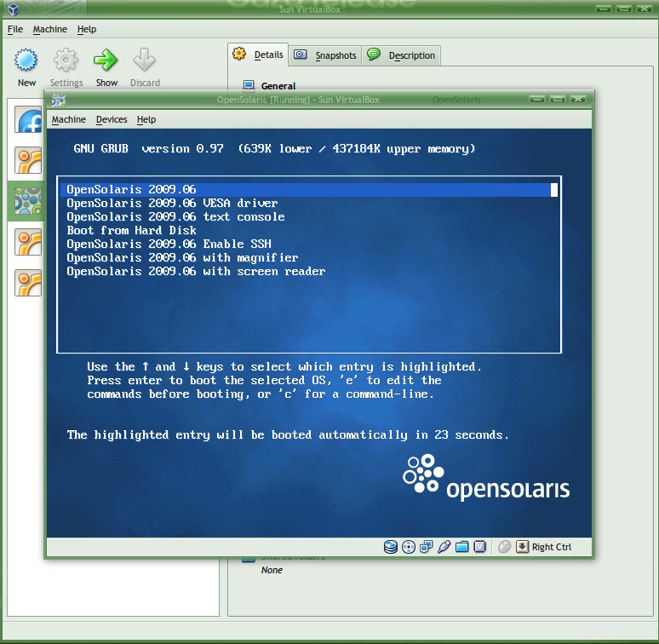
Task: Click shared folders icon in status bar
Action: 461,547
